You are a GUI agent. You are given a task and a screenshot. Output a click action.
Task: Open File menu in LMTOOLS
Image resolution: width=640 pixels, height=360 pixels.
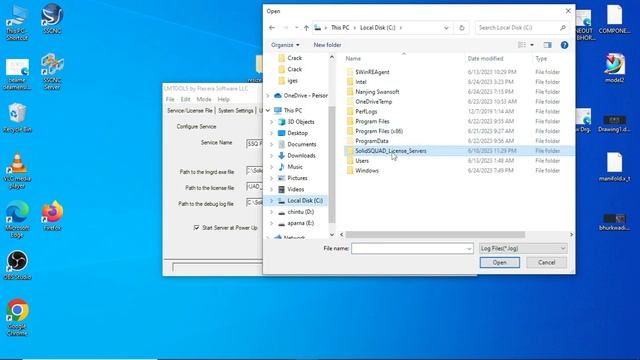170,99
